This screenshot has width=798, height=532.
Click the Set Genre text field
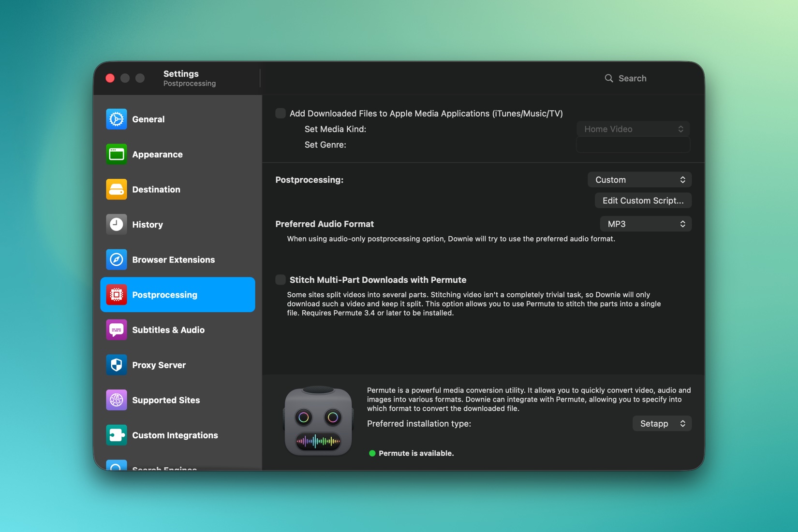[x=633, y=145]
